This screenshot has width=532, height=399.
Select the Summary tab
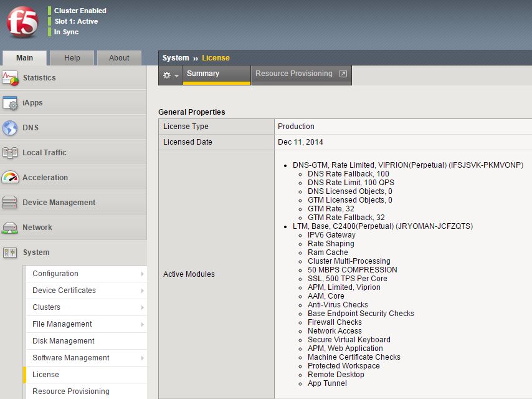click(x=203, y=74)
